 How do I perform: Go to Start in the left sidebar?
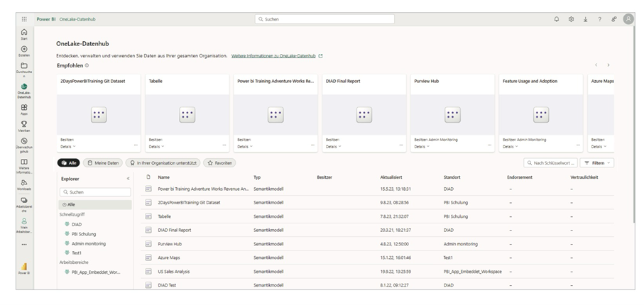(24, 34)
